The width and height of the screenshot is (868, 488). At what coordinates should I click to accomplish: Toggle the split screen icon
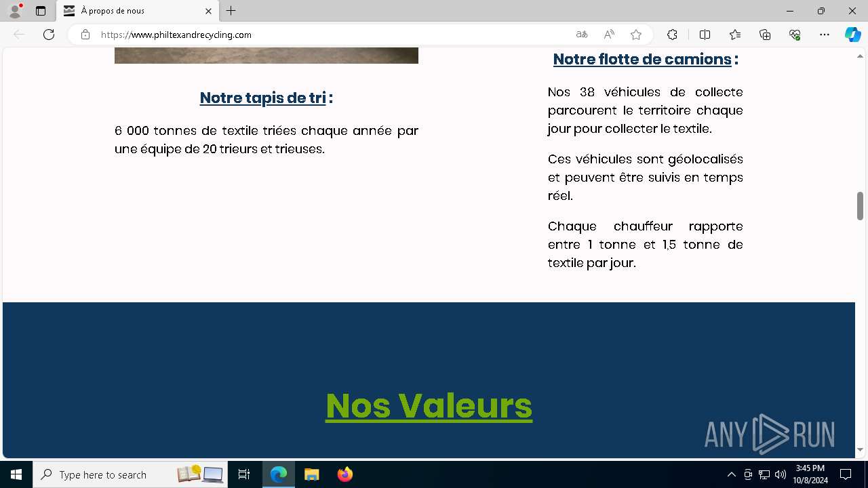point(705,35)
